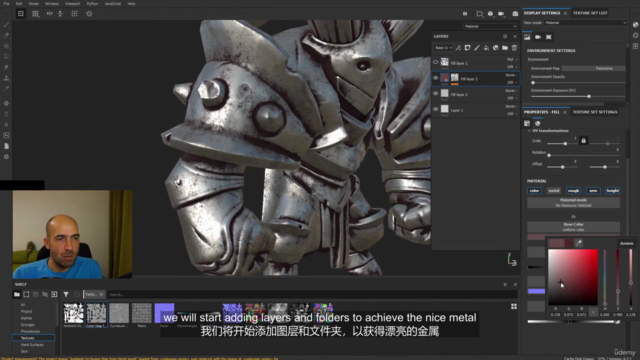The width and height of the screenshot is (640, 360).
Task: Click inside the red color picker square
Action: [573, 277]
